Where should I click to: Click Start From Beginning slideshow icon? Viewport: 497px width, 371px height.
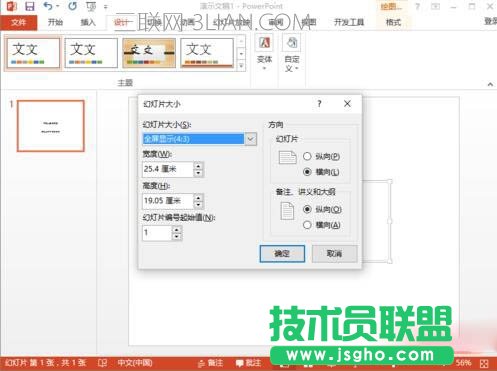[x=91, y=6]
